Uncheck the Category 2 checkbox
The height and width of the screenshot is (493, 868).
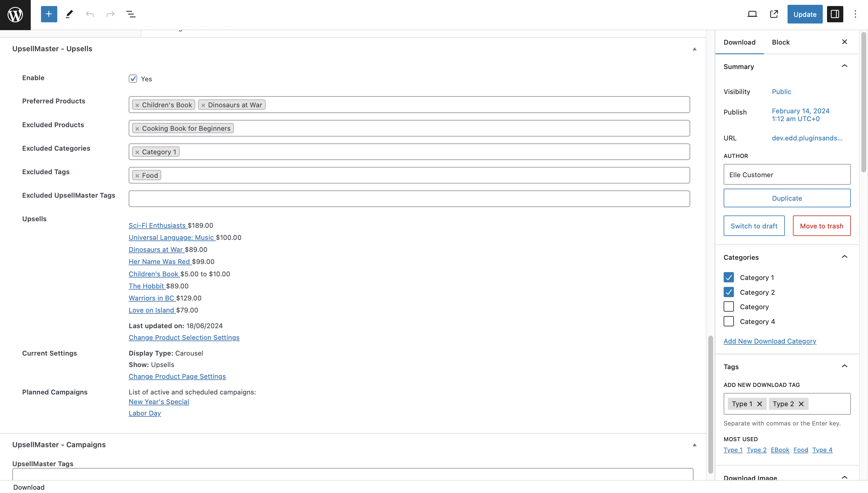tap(728, 292)
